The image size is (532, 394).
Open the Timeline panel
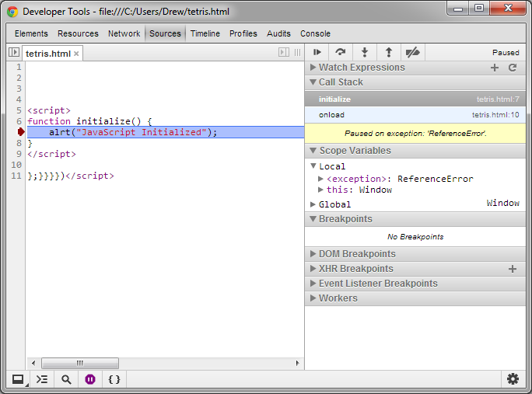[205, 33]
